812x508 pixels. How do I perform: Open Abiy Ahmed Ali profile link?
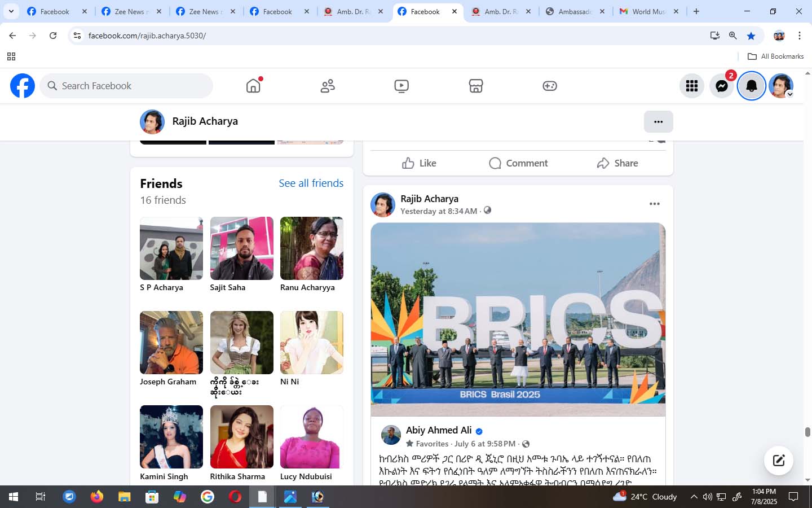(x=439, y=430)
